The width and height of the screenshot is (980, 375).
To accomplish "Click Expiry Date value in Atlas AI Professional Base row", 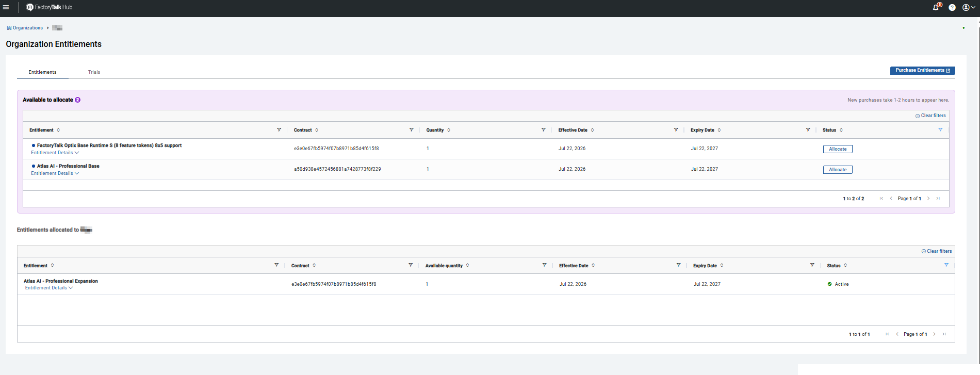I will click(705, 169).
